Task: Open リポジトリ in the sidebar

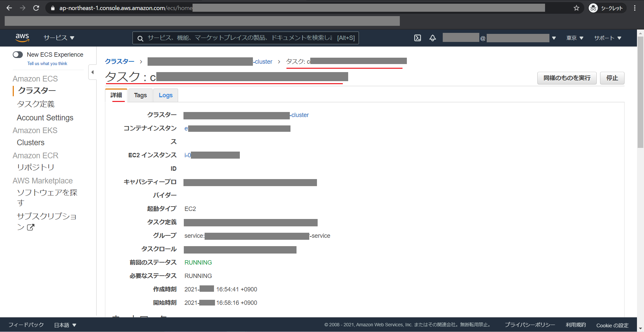Action: coord(36,167)
